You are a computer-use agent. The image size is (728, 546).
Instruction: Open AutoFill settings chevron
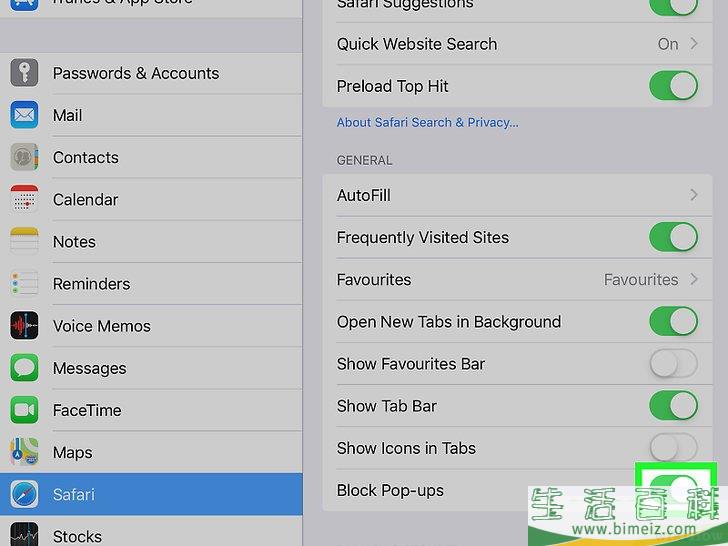point(694,195)
